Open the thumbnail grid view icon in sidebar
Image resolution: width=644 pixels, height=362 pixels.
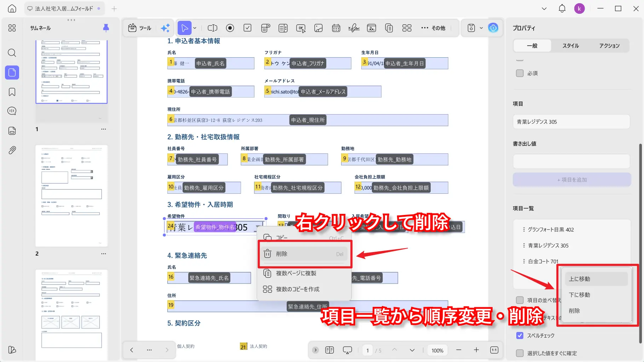(x=12, y=28)
